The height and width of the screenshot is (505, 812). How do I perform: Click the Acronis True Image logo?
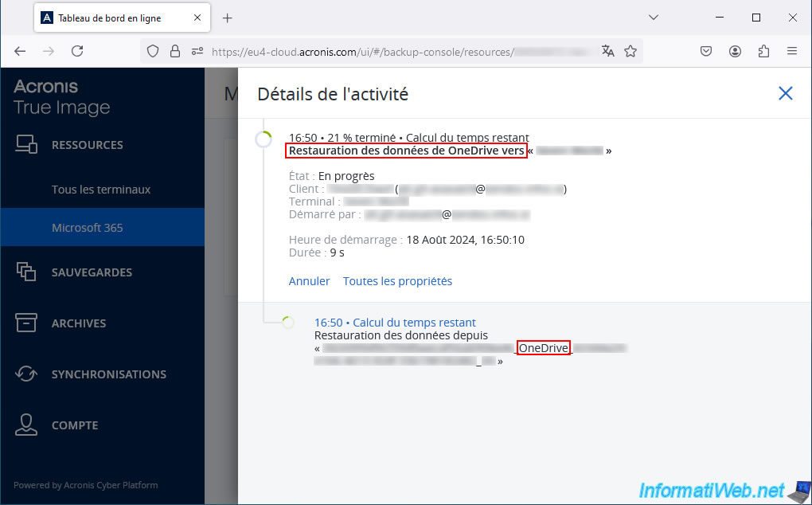(x=61, y=97)
